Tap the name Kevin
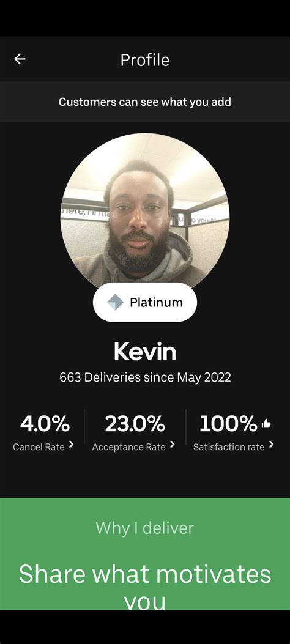 145,352
